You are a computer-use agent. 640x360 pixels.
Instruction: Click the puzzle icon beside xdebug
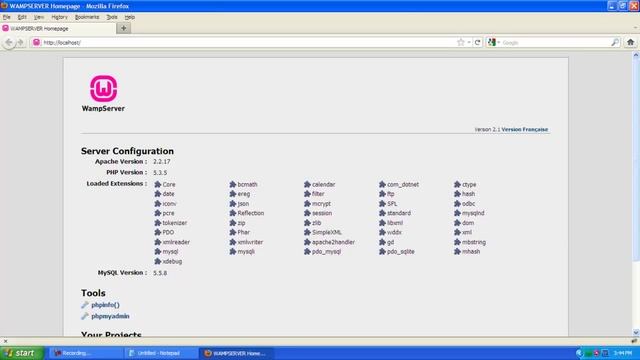158,261
